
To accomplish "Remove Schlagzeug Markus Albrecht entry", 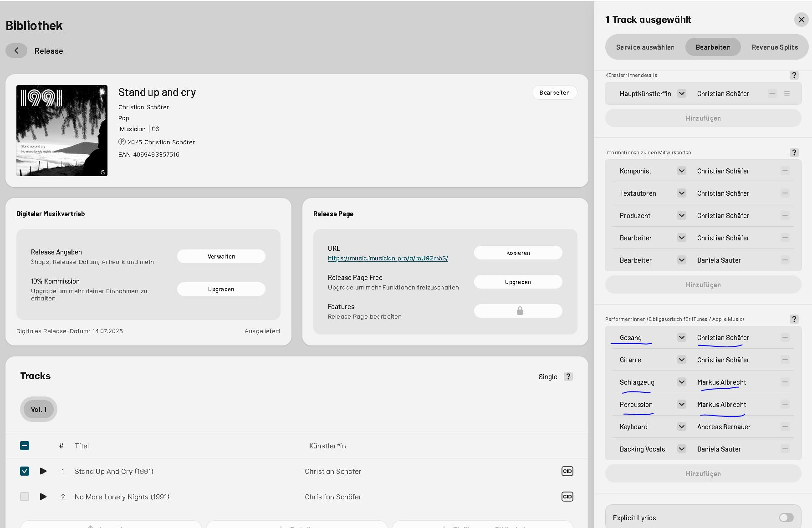I will coord(785,382).
